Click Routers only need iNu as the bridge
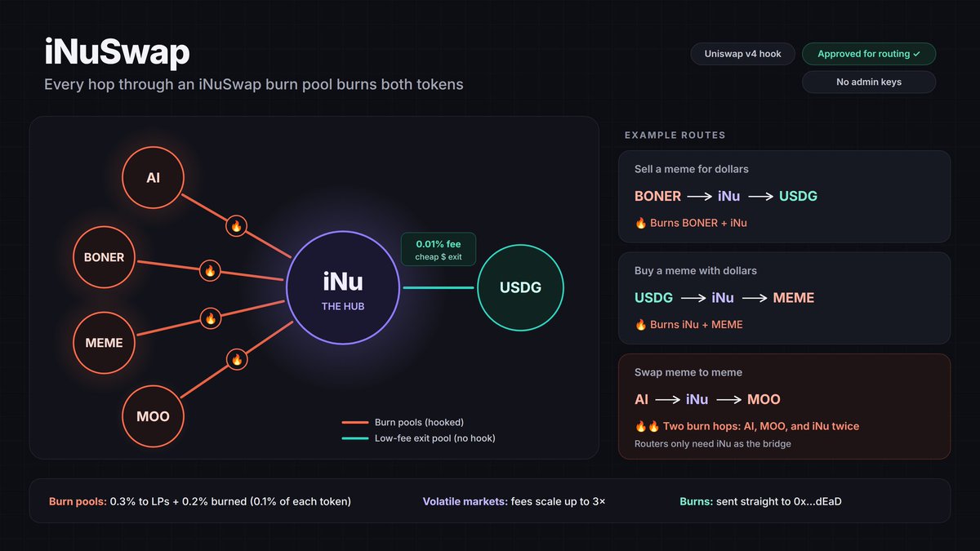Image resolution: width=980 pixels, height=551 pixels. [713, 444]
